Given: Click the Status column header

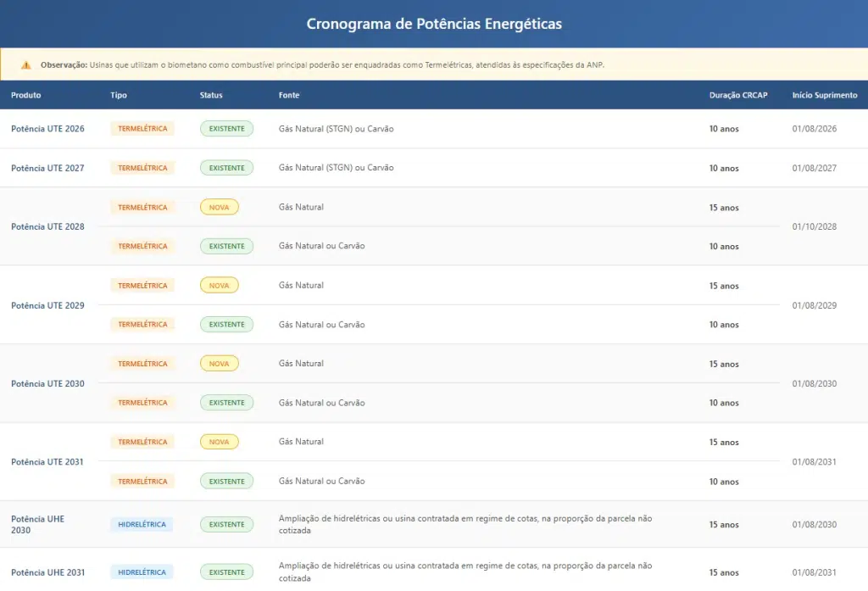Looking at the screenshot, I should (x=211, y=95).
